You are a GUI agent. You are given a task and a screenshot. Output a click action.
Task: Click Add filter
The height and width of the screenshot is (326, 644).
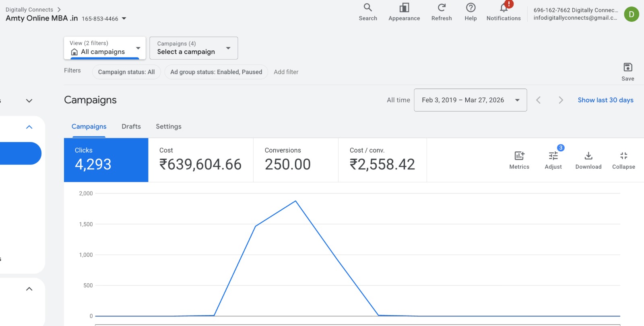click(x=286, y=72)
